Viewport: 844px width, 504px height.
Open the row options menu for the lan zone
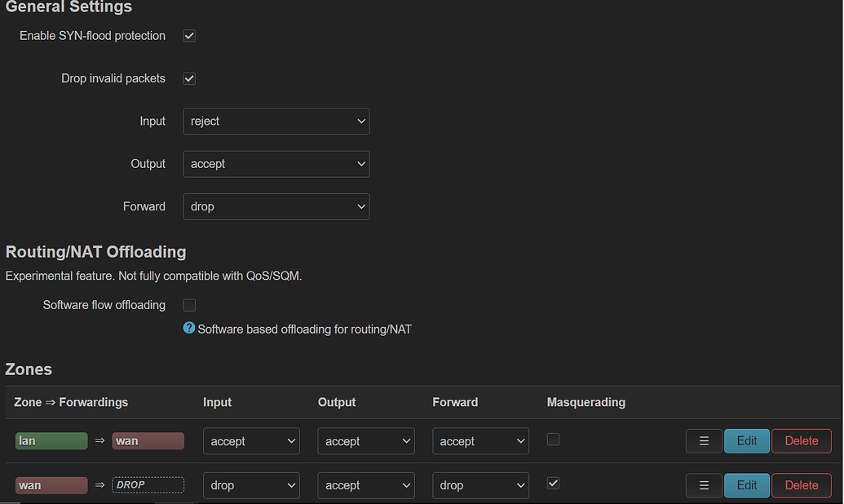coord(703,440)
